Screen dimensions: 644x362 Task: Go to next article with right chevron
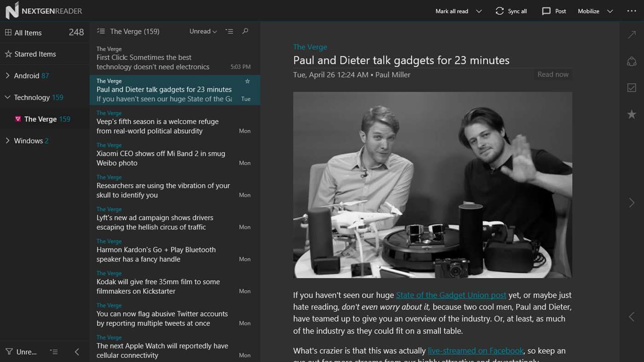click(632, 203)
